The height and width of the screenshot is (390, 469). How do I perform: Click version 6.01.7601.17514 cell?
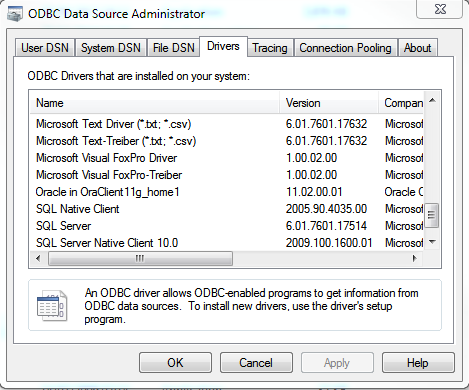tap(326, 226)
